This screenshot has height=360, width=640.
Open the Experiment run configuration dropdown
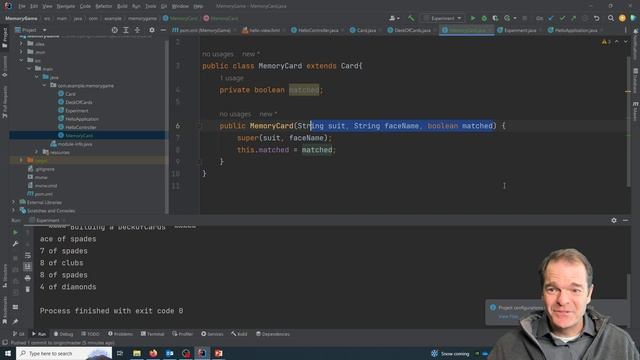click(442, 18)
